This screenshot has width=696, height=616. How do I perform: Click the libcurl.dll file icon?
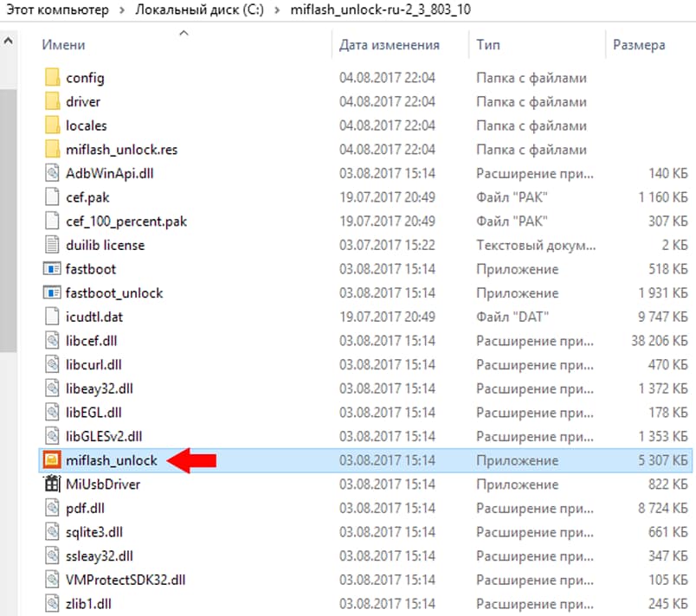tap(52, 364)
